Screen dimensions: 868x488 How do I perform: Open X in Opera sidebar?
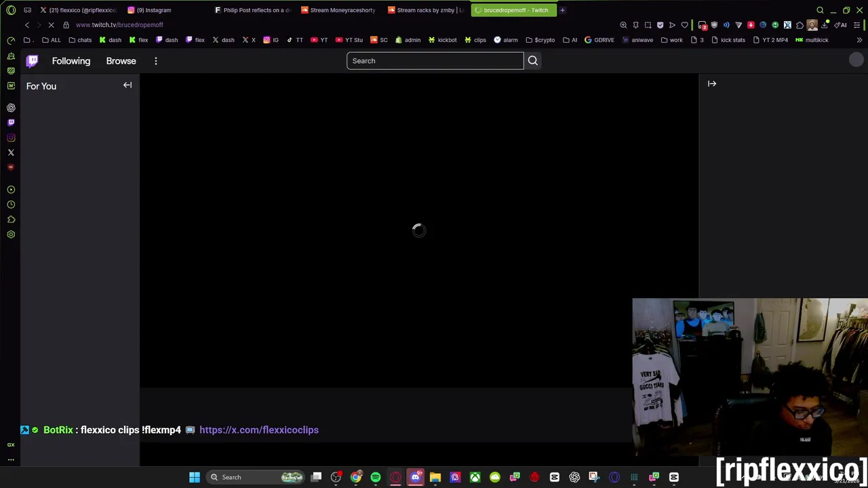tap(11, 152)
